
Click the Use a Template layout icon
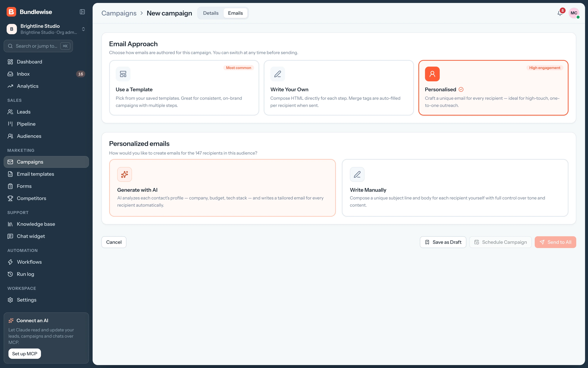(x=123, y=74)
